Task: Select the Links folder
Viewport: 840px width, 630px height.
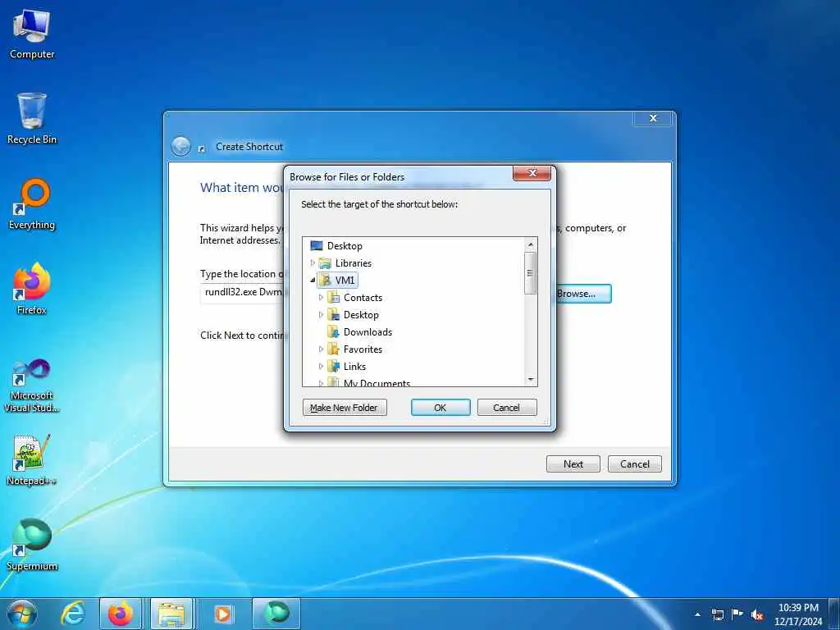Action: click(x=347, y=366)
